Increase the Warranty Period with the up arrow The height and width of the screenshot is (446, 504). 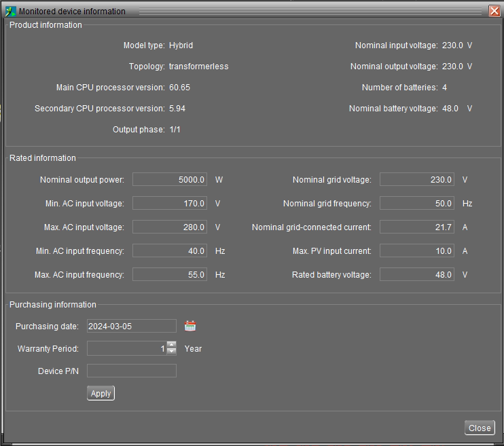pos(171,345)
